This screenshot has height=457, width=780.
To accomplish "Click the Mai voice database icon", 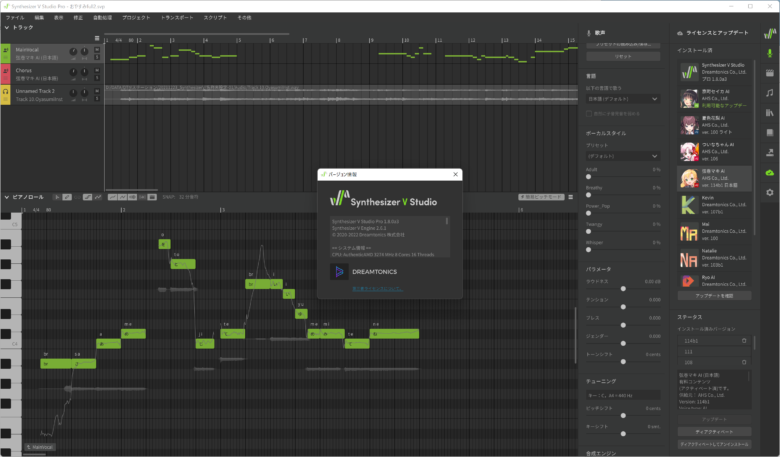I will pyautogui.click(x=689, y=232).
